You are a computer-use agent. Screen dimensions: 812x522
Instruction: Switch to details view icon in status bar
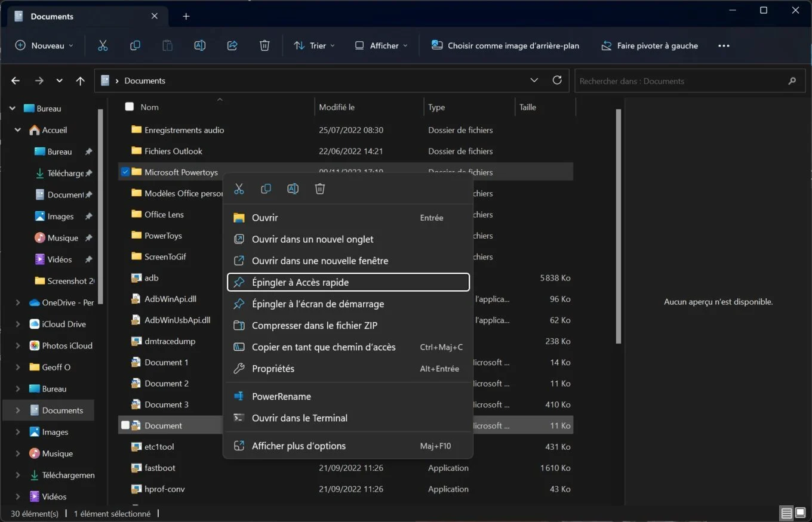[x=786, y=513]
